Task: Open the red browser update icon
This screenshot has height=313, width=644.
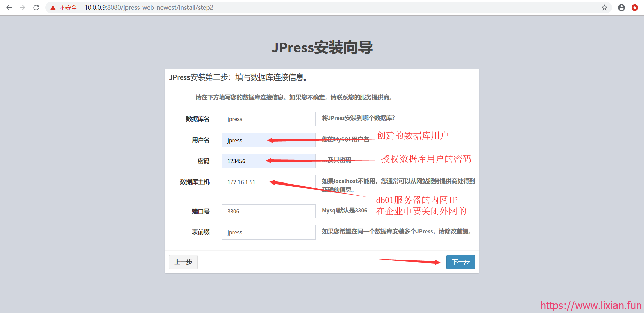Action: 635,7
